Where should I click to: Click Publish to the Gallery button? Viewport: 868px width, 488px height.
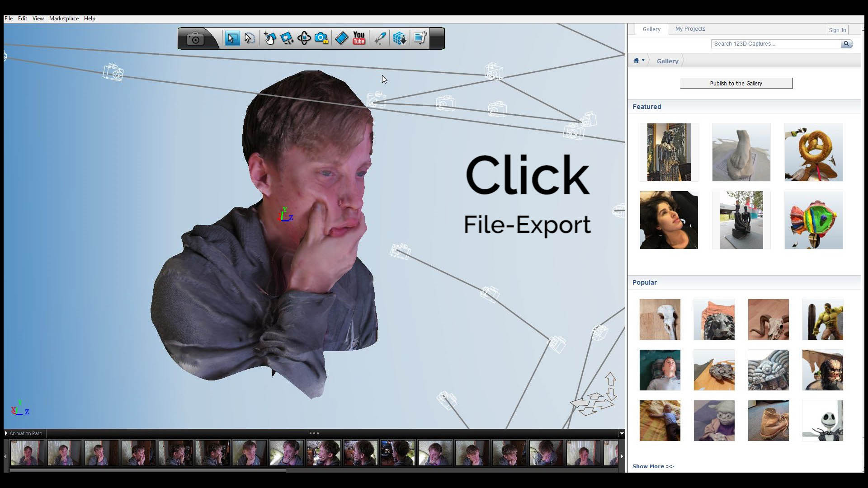736,83
